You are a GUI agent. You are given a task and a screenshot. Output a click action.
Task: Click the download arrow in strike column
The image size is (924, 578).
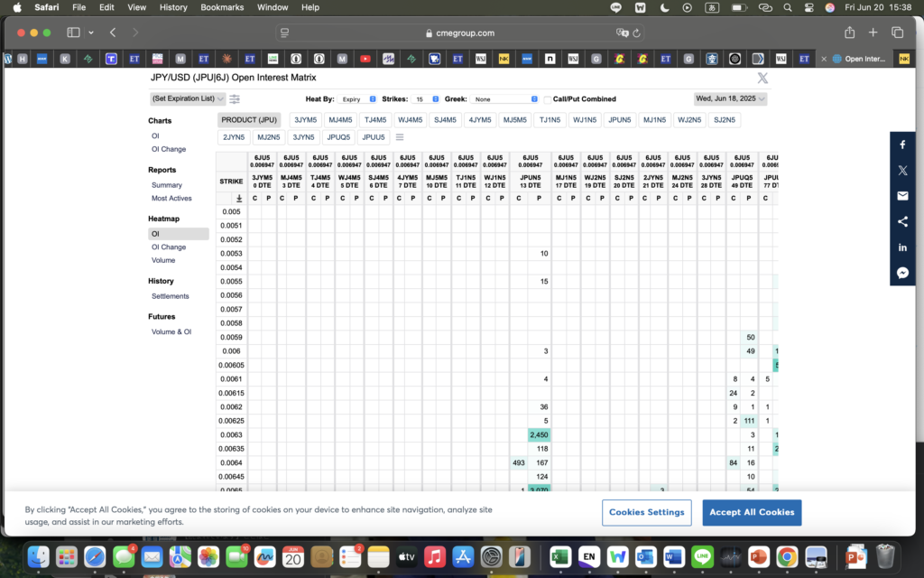(x=239, y=198)
